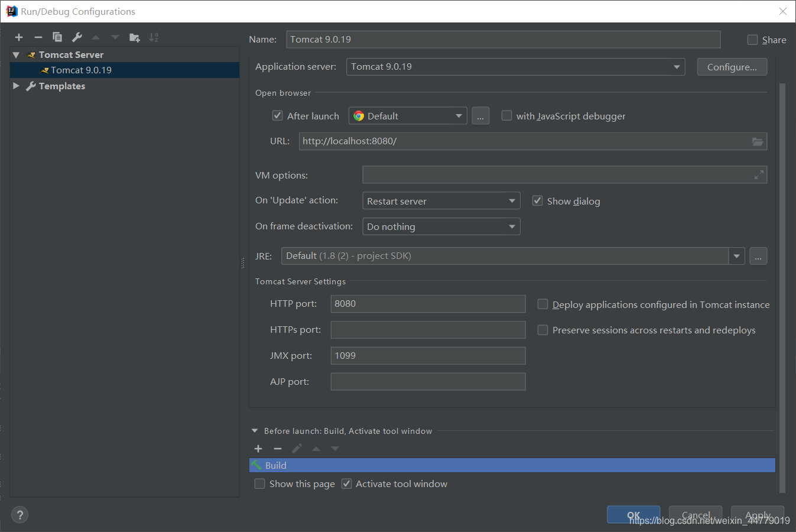Open Application server dropdown
Screen dimensions: 796x532
point(515,67)
